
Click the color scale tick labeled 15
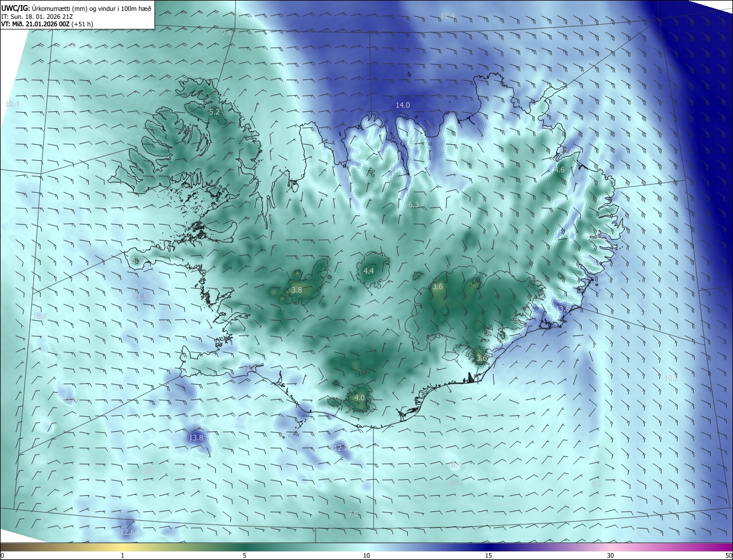[488, 555]
